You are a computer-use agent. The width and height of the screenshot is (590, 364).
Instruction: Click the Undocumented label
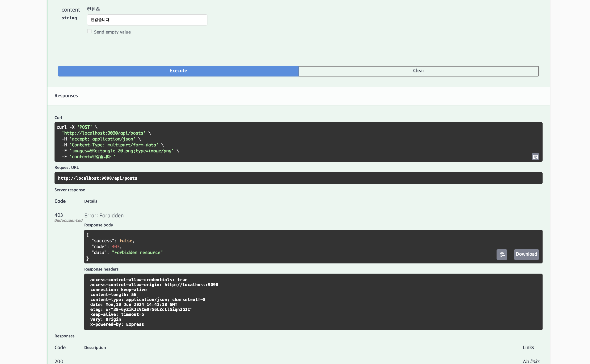tap(68, 220)
